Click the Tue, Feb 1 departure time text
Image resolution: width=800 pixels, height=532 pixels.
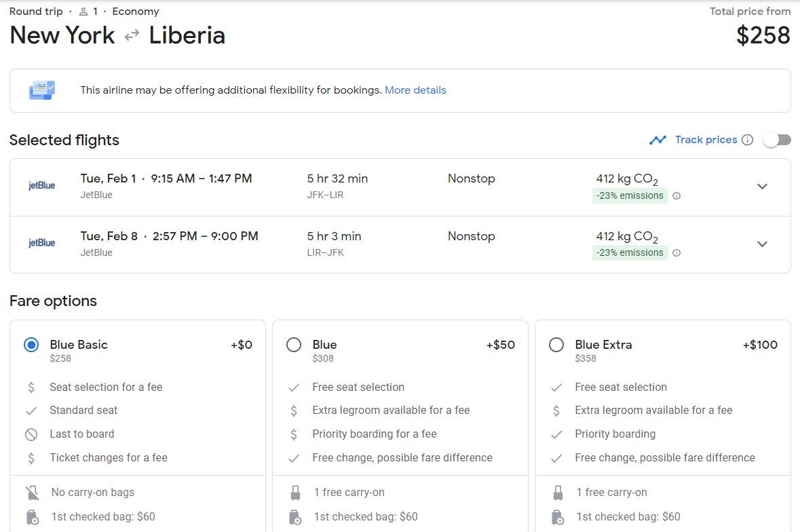click(166, 178)
